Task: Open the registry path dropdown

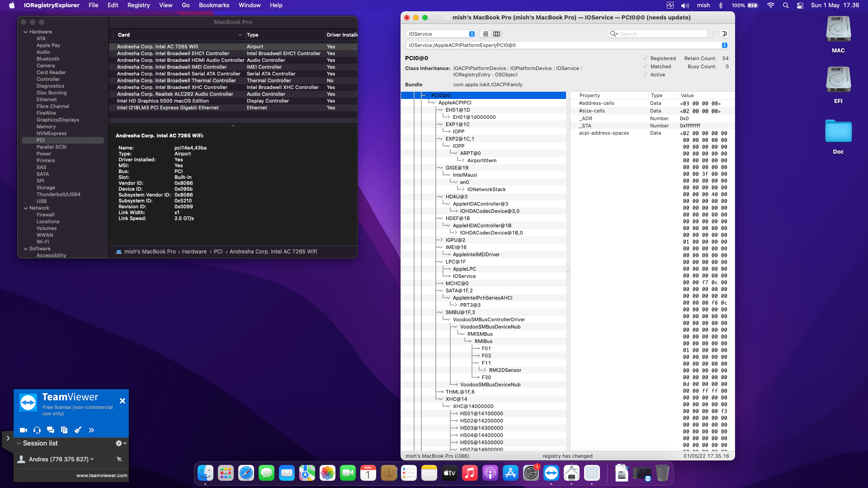Action: point(724,45)
